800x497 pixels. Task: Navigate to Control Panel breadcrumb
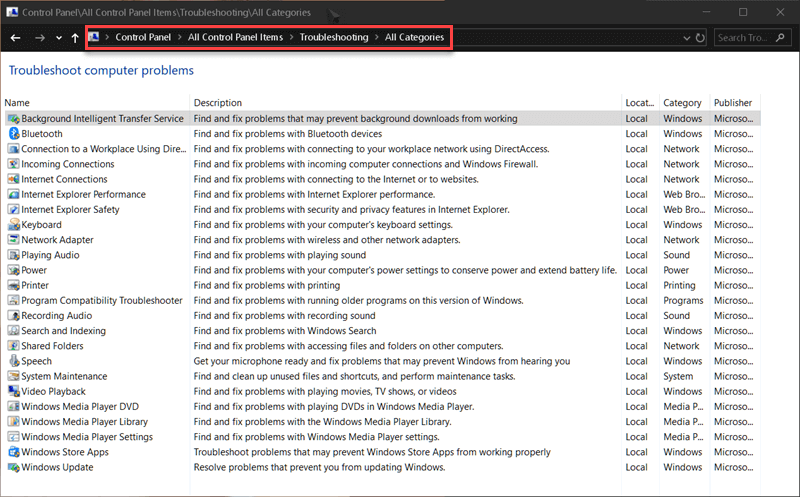tap(143, 37)
